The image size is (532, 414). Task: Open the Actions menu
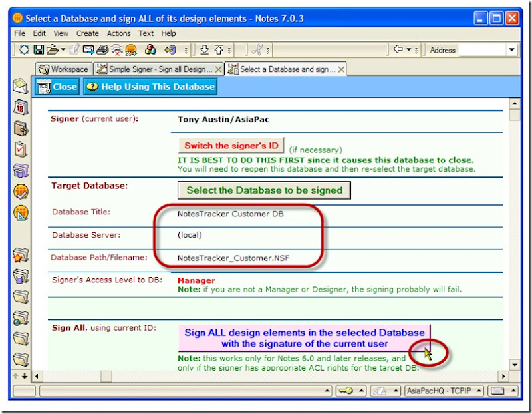click(x=119, y=33)
